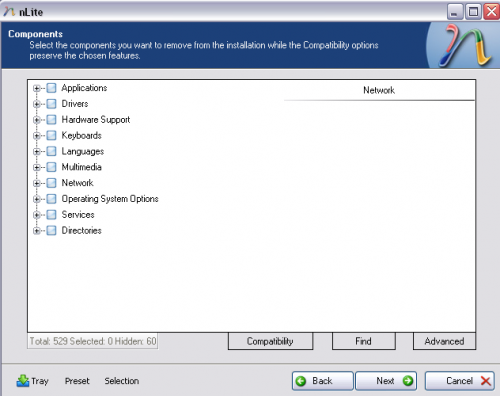This screenshot has width=500, height=396.
Task: Click the nLite logo icon in title bar
Action: pos(9,12)
